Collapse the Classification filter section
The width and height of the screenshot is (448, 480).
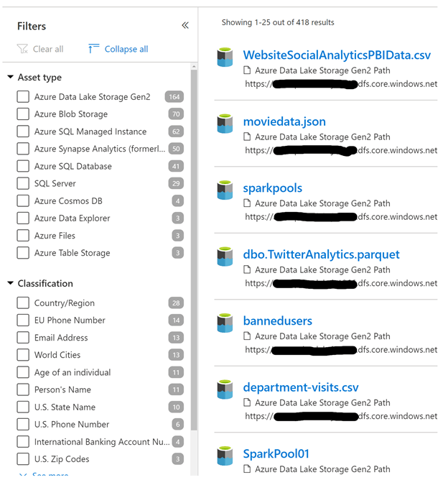(10, 283)
